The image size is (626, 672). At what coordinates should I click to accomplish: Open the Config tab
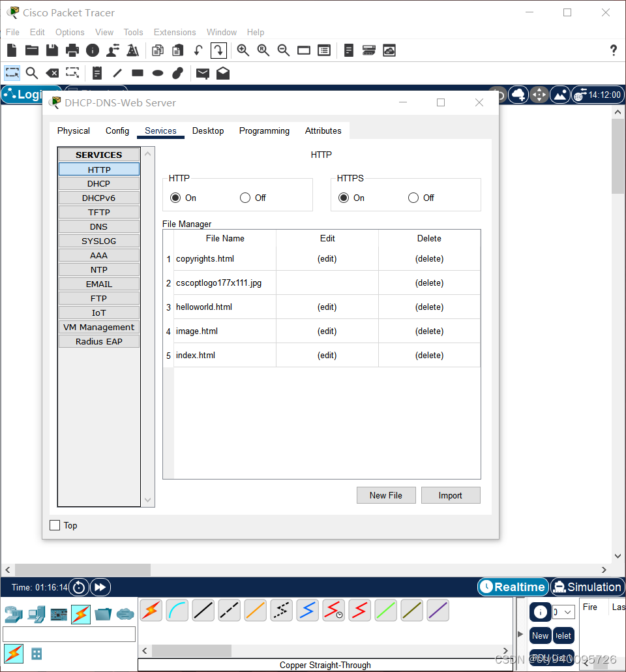pos(117,130)
